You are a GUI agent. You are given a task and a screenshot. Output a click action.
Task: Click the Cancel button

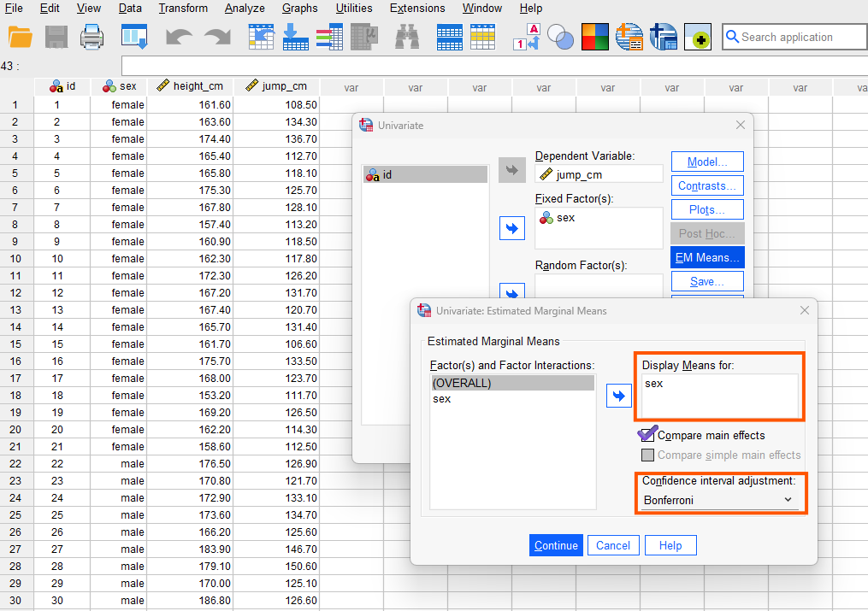[612, 545]
